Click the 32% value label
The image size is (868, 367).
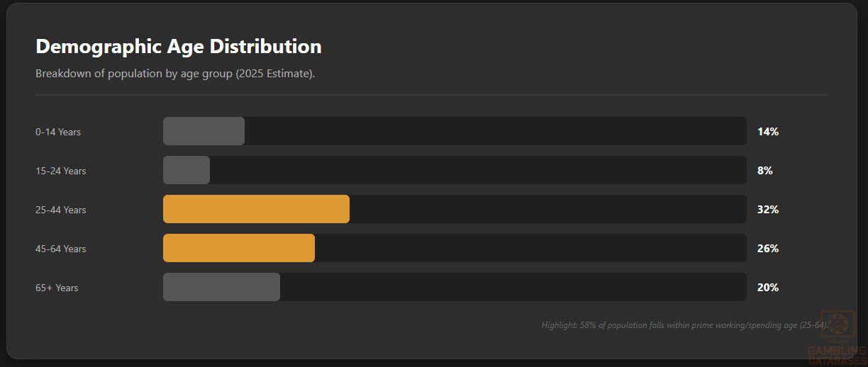(768, 210)
